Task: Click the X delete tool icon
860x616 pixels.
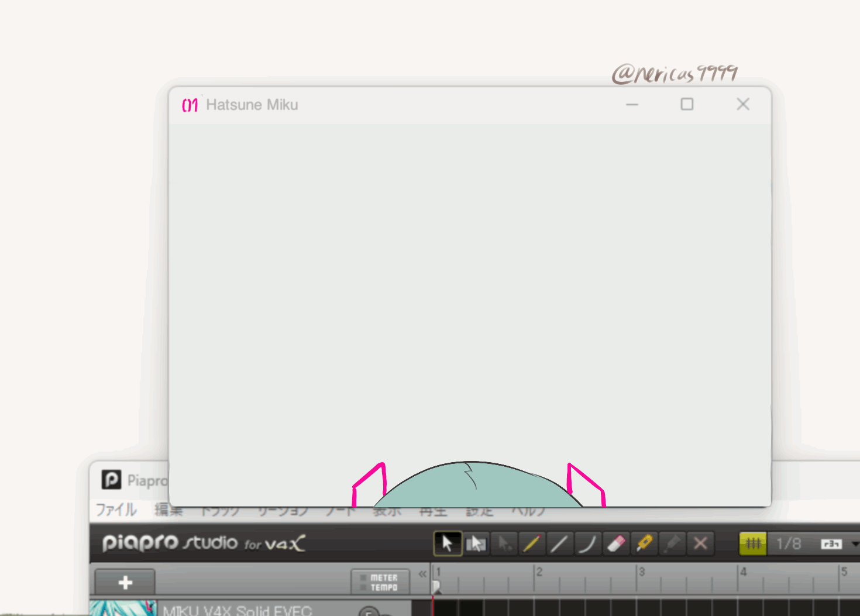Action: (700, 543)
